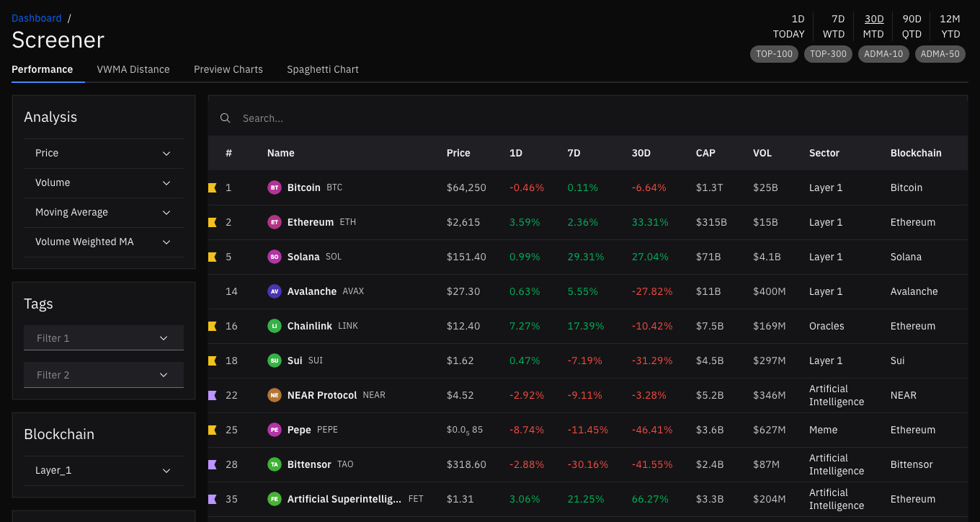Viewport: 980px width, 522px height.
Task: Expand the Volume Weighted MA section
Action: click(104, 242)
